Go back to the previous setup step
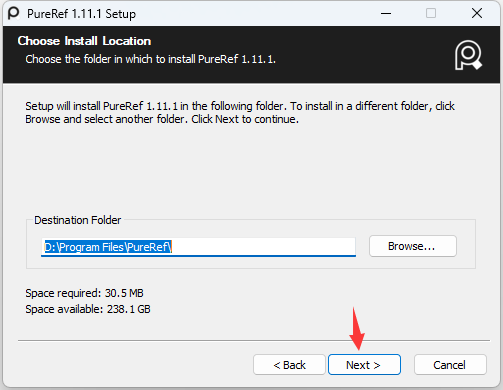The height and width of the screenshot is (390, 503). [289, 365]
